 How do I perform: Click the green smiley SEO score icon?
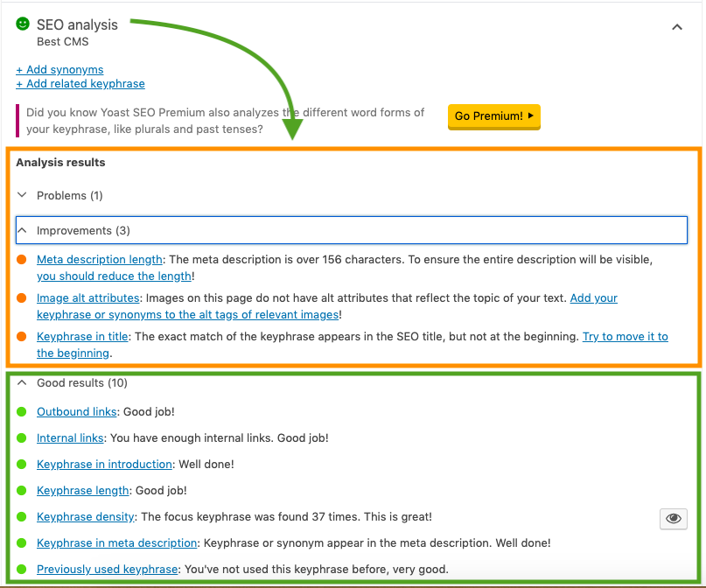coord(23,24)
